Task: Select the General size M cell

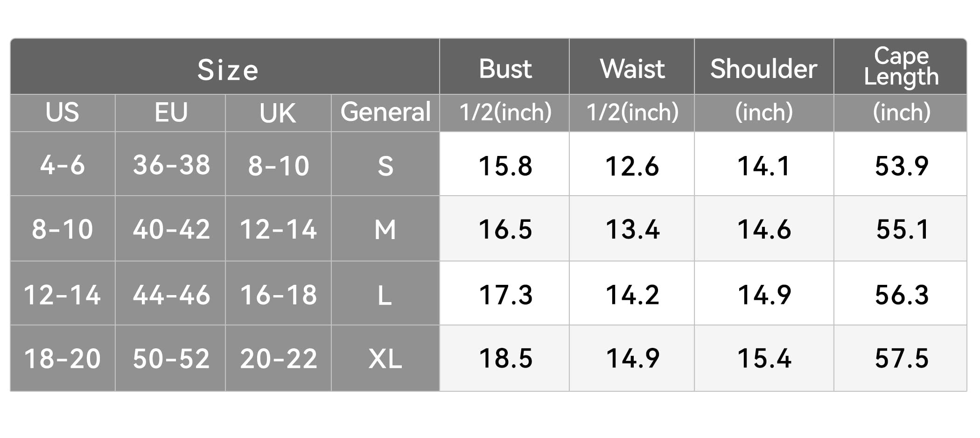Action: click(x=385, y=229)
